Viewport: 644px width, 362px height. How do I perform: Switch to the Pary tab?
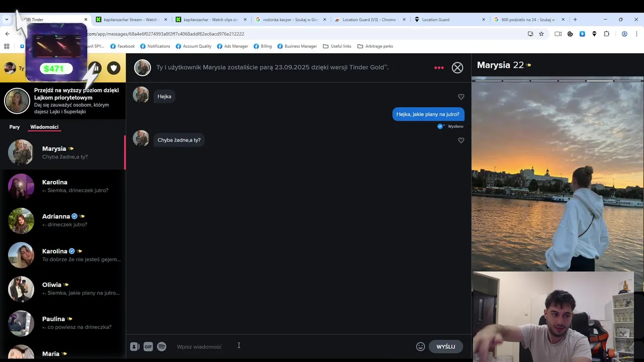pyautogui.click(x=15, y=127)
